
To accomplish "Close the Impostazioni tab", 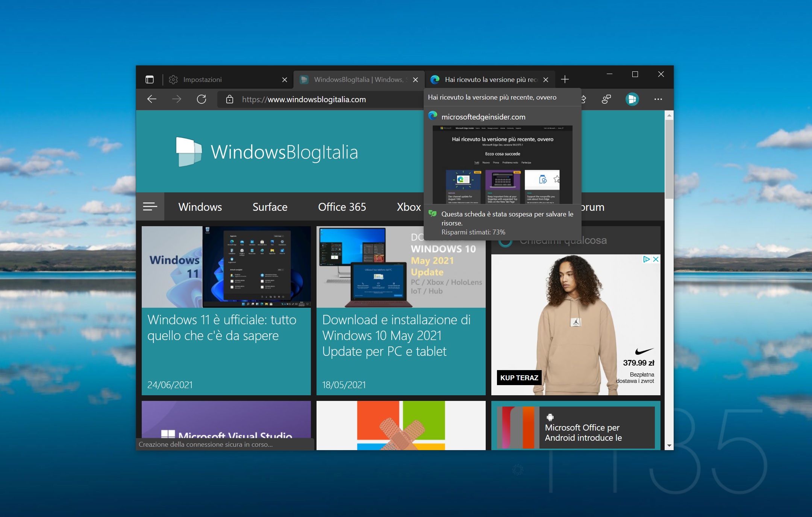I will click(x=285, y=80).
